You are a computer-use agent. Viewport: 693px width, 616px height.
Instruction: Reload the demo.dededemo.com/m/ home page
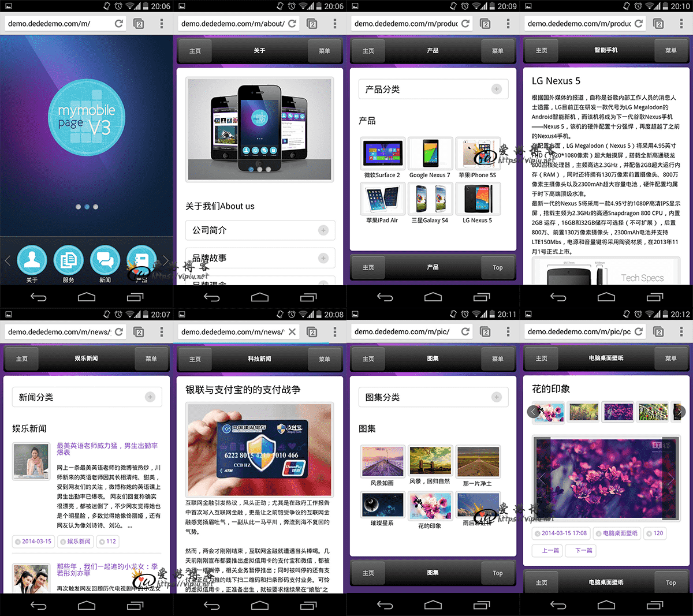pyautogui.click(x=118, y=24)
